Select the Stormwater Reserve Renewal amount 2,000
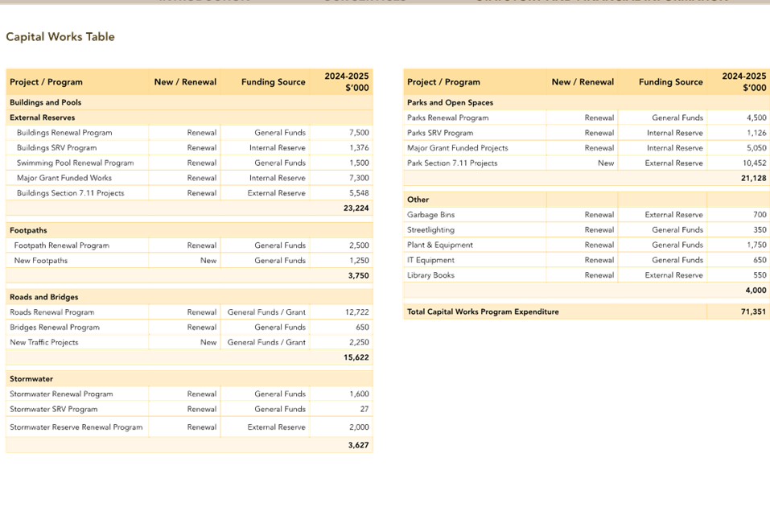The height and width of the screenshot is (532, 770). coord(359,427)
